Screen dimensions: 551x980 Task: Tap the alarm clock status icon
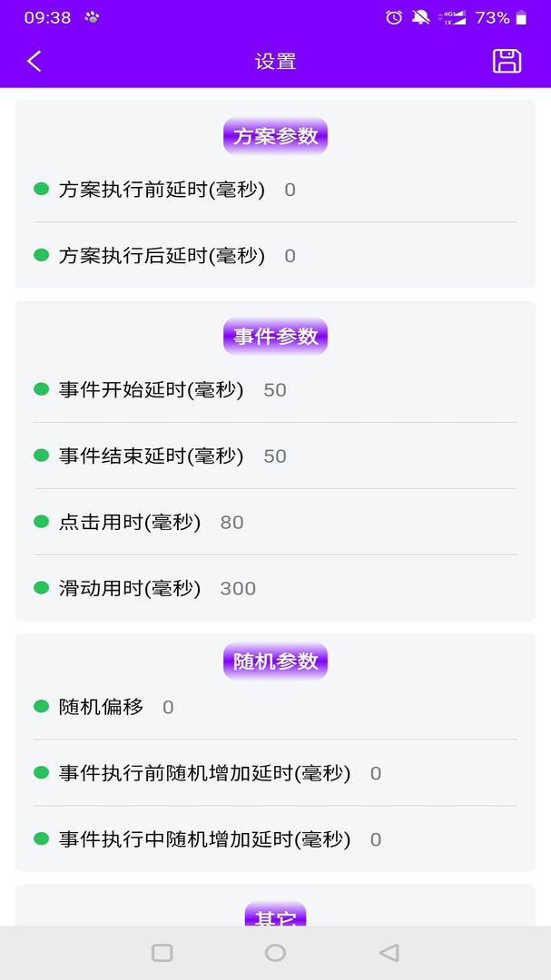(x=394, y=17)
